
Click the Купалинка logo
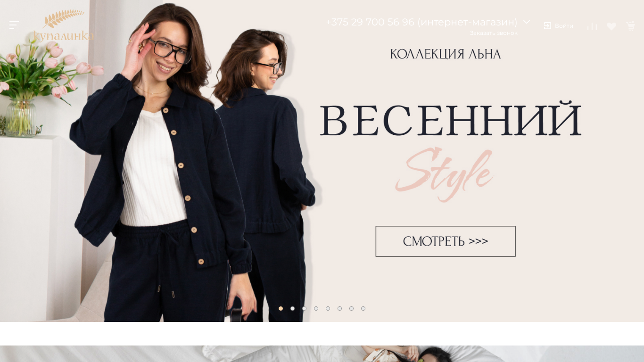pos(63,26)
